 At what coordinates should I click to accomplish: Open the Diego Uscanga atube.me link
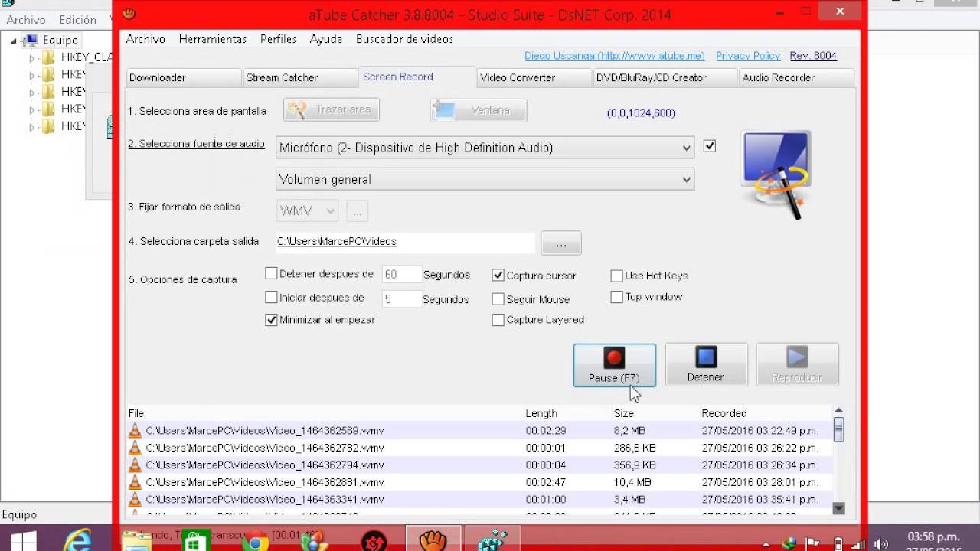click(615, 56)
